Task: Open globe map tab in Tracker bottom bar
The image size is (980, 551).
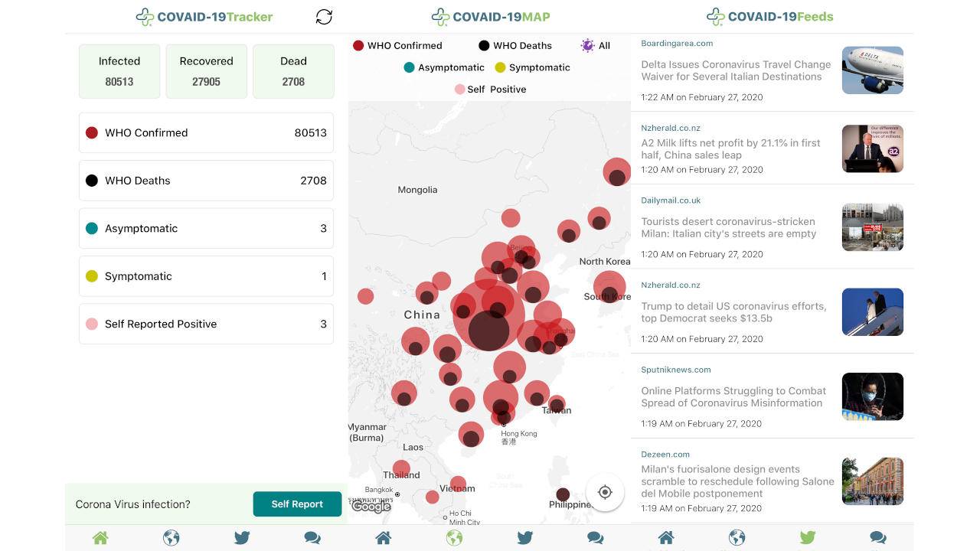Action: click(x=171, y=538)
